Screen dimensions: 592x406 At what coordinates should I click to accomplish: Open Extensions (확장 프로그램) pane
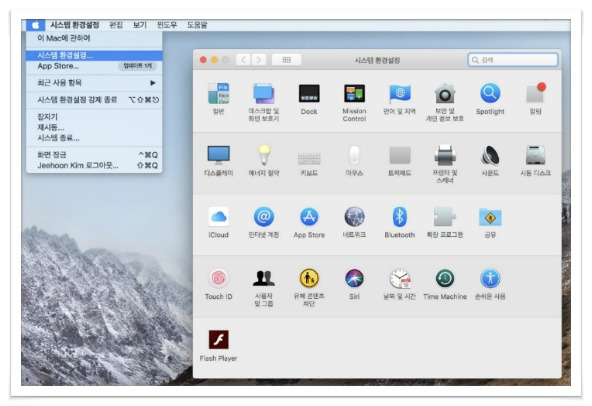click(x=445, y=217)
